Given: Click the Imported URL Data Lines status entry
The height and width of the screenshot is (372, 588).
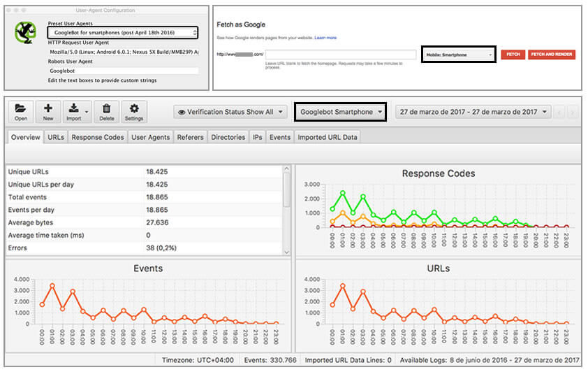Looking at the screenshot, I should (x=348, y=360).
